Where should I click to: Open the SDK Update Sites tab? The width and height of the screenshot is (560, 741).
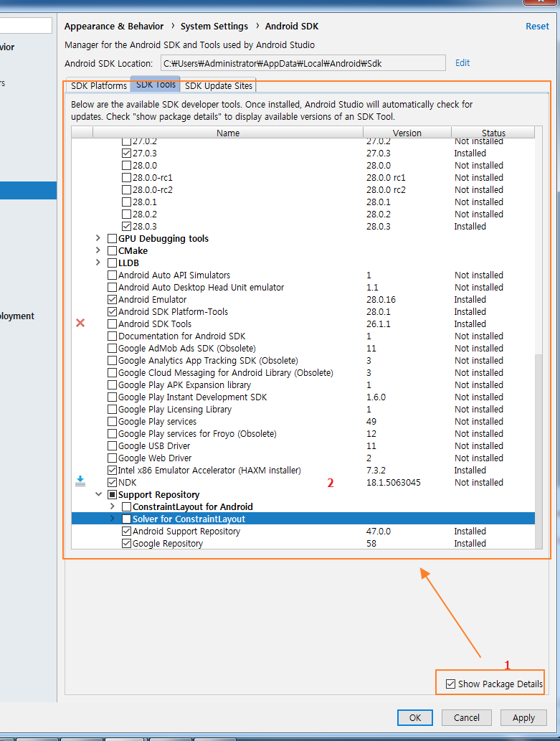tap(218, 85)
